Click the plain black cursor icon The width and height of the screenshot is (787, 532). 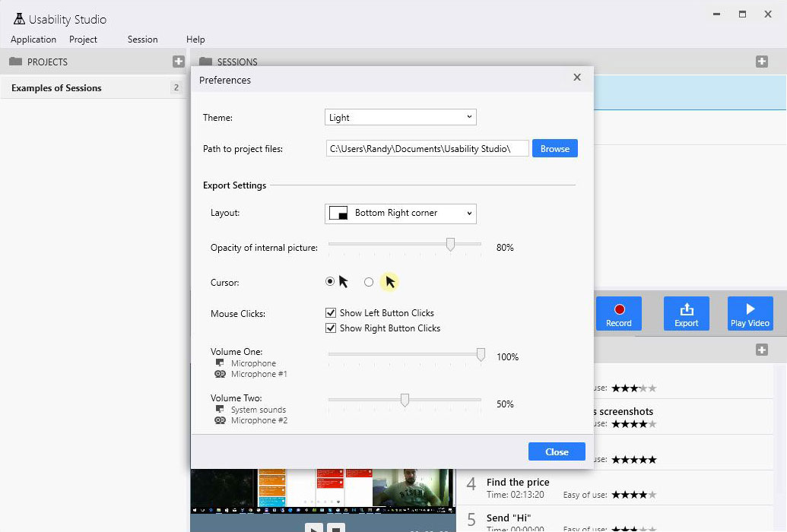(343, 281)
